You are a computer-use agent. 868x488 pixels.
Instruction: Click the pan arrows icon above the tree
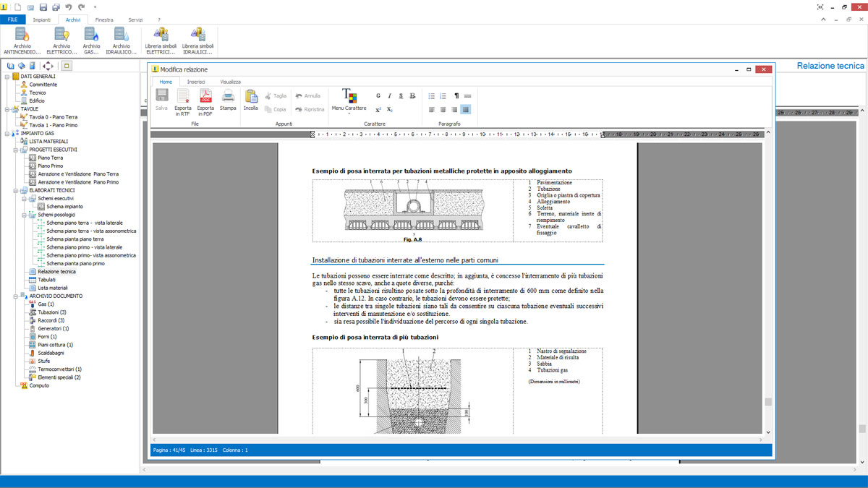click(x=48, y=66)
